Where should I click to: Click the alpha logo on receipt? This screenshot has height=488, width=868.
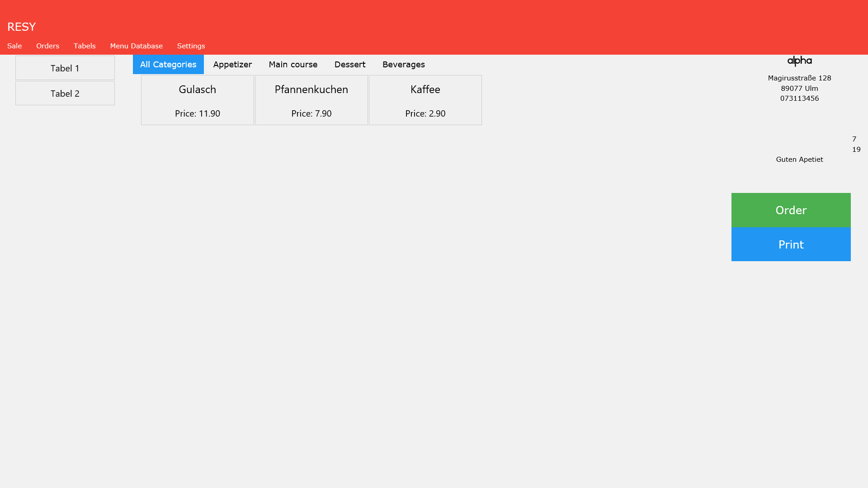pyautogui.click(x=799, y=61)
